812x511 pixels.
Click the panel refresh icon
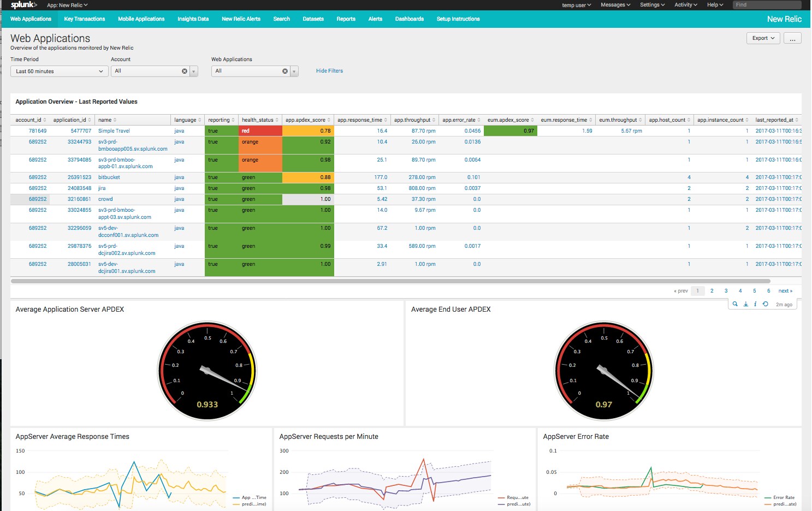pos(765,304)
